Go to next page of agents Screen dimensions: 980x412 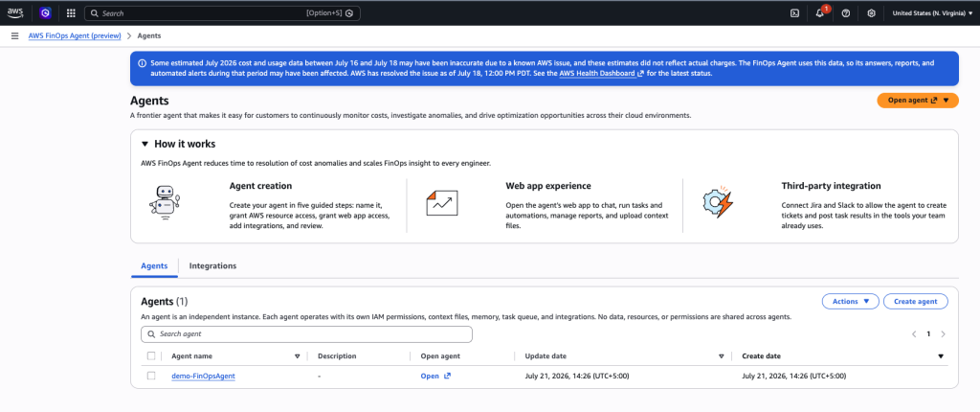pos(943,334)
